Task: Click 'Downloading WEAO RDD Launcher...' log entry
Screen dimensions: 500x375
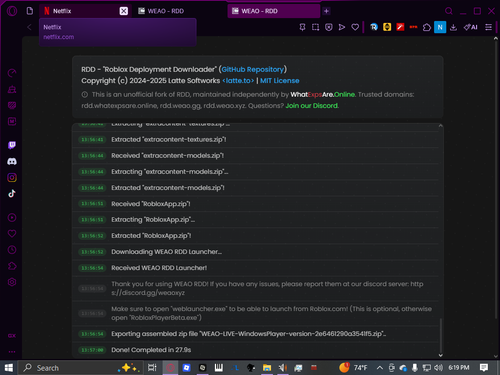Action: point(256,252)
